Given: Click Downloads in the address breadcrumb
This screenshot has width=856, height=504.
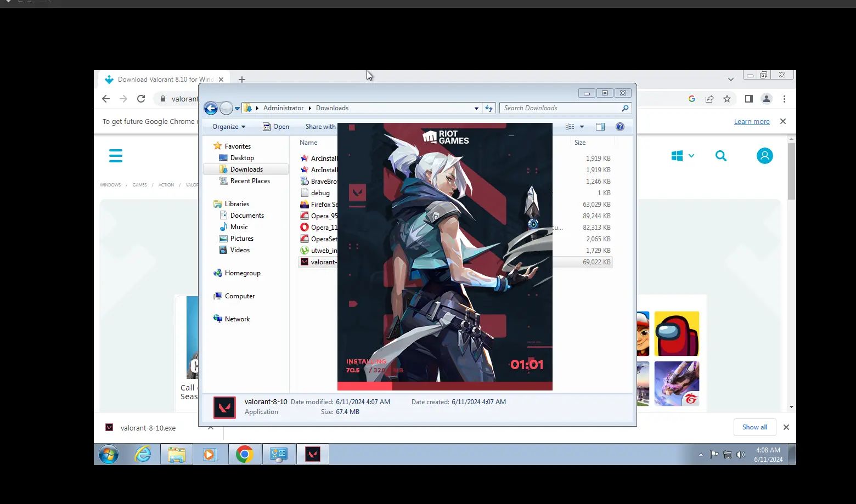Looking at the screenshot, I should pos(332,108).
